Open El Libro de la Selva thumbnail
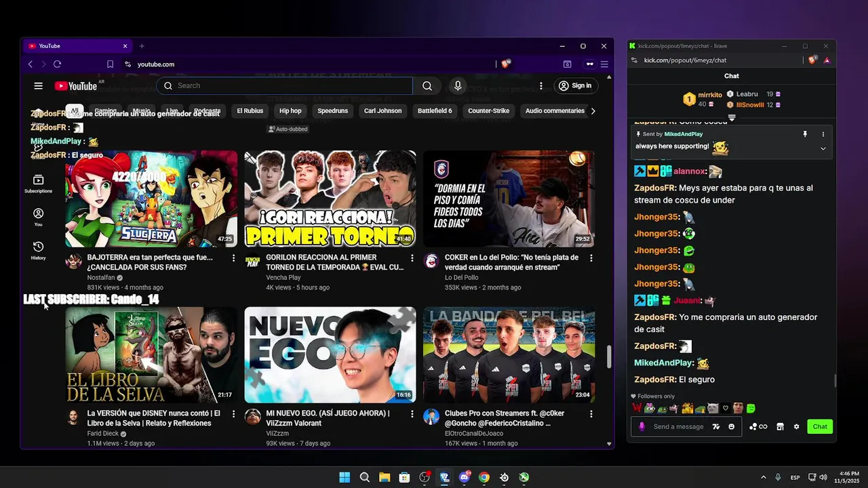The image size is (868, 488). pyautogui.click(x=151, y=355)
